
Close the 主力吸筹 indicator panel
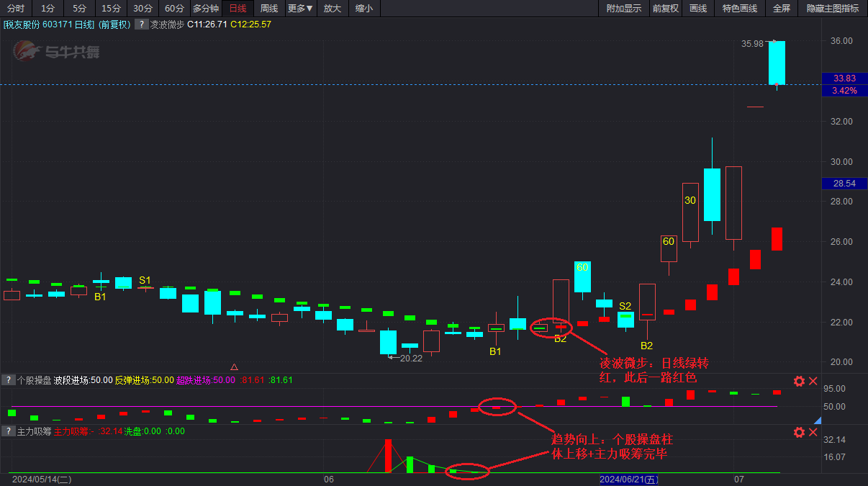pos(813,433)
